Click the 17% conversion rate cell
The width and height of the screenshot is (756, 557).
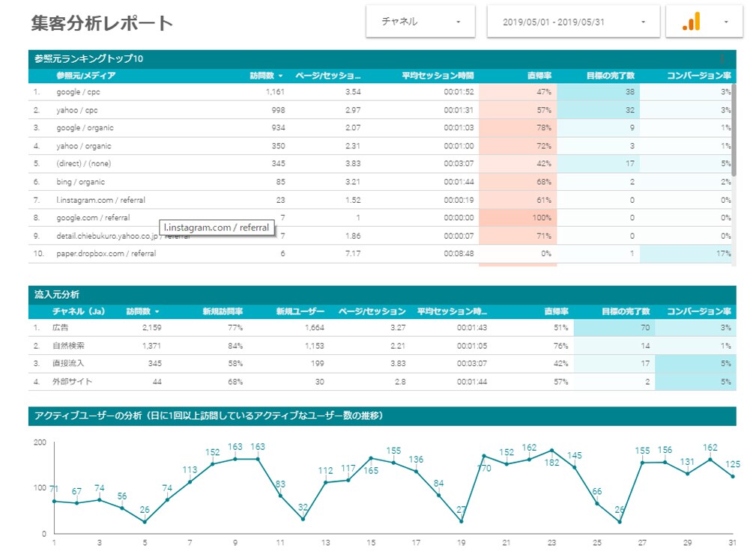686,254
